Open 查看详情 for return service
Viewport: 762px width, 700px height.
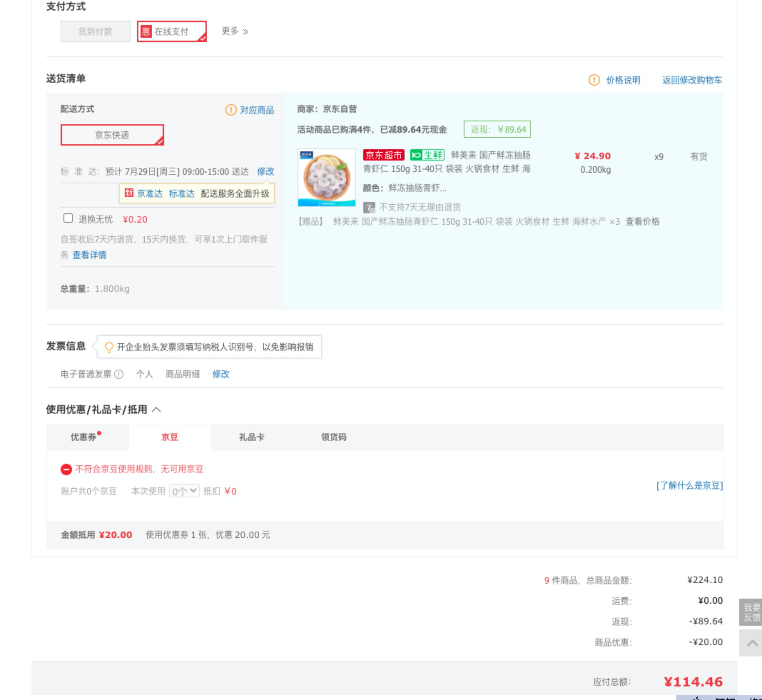click(90, 255)
